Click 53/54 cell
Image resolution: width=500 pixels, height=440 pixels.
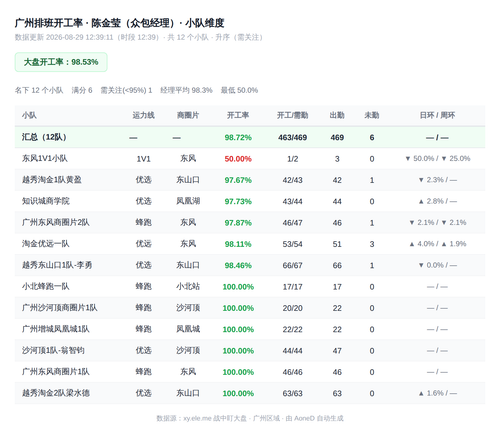[x=292, y=244]
